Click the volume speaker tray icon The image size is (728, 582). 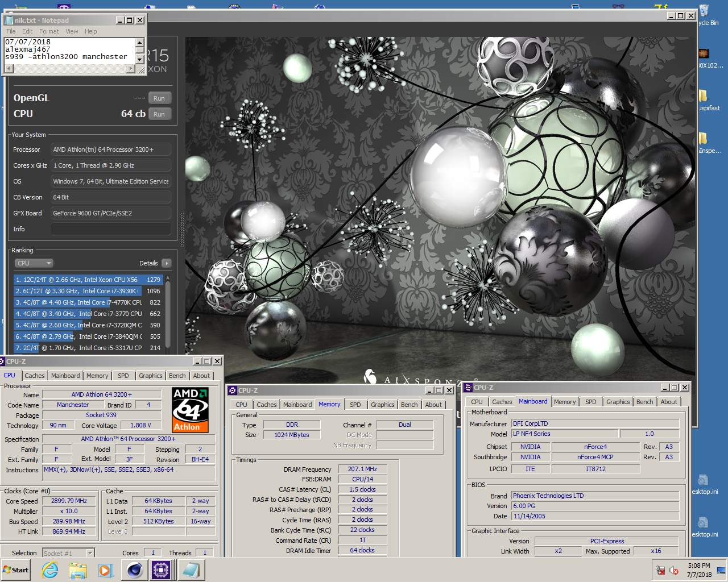pyautogui.click(x=674, y=570)
